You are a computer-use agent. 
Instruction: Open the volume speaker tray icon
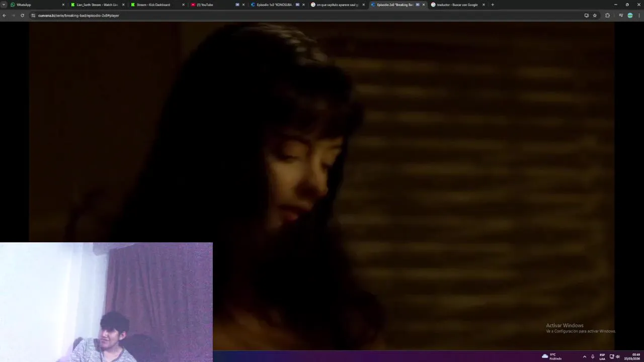[618, 356]
